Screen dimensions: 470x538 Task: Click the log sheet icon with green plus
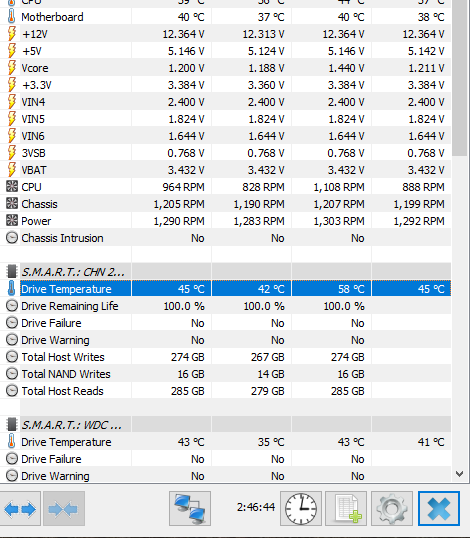pyautogui.click(x=346, y=508)
